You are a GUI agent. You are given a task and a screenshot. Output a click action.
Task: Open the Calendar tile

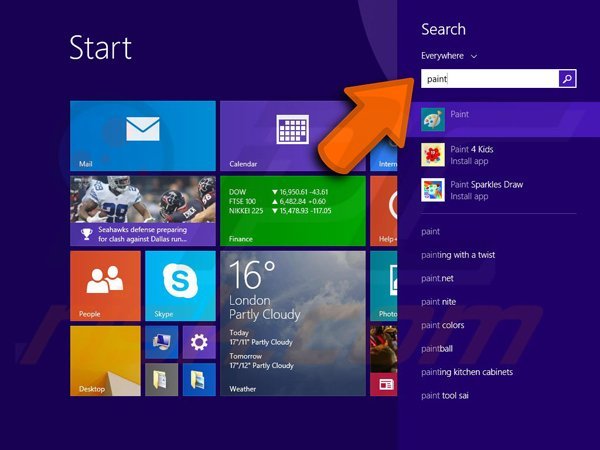point(293,136)
